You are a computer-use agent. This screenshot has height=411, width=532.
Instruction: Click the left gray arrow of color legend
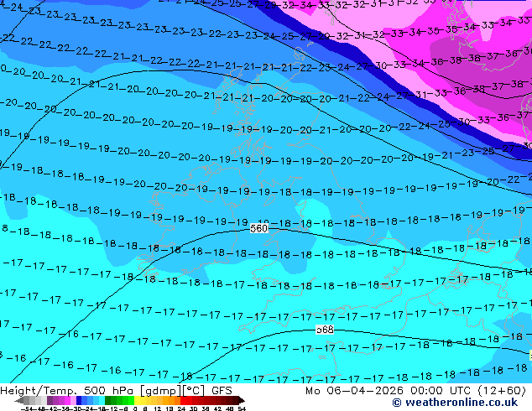[19, 400]
